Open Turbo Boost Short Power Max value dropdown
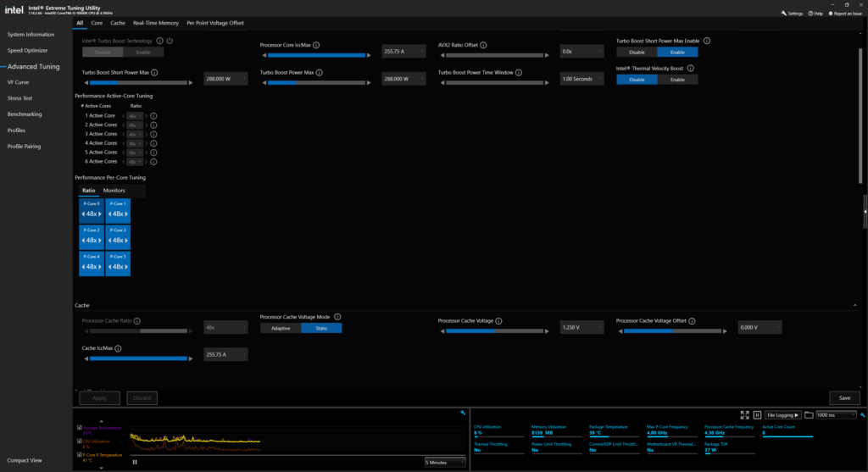The width and height of the screenshot is (868, 472). [225, 79]
